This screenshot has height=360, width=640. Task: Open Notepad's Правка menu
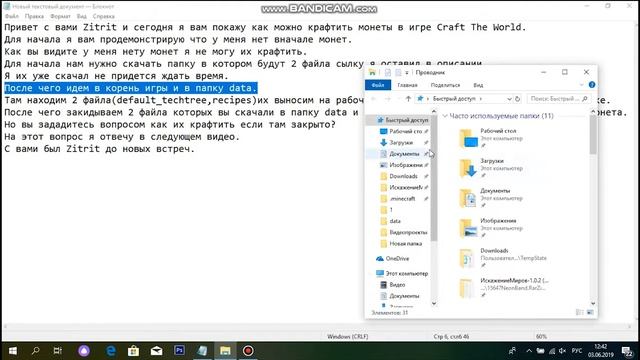(34, 16)
